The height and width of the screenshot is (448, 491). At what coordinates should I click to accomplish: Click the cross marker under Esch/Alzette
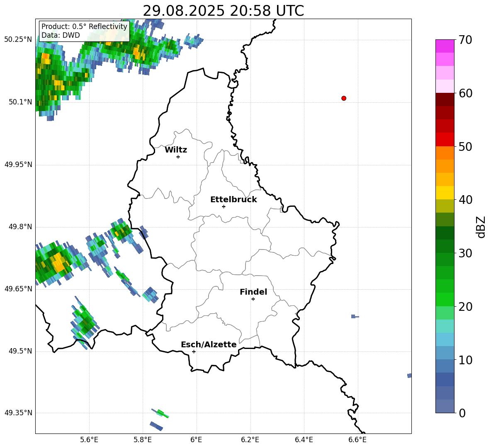(x=194, y=351)
